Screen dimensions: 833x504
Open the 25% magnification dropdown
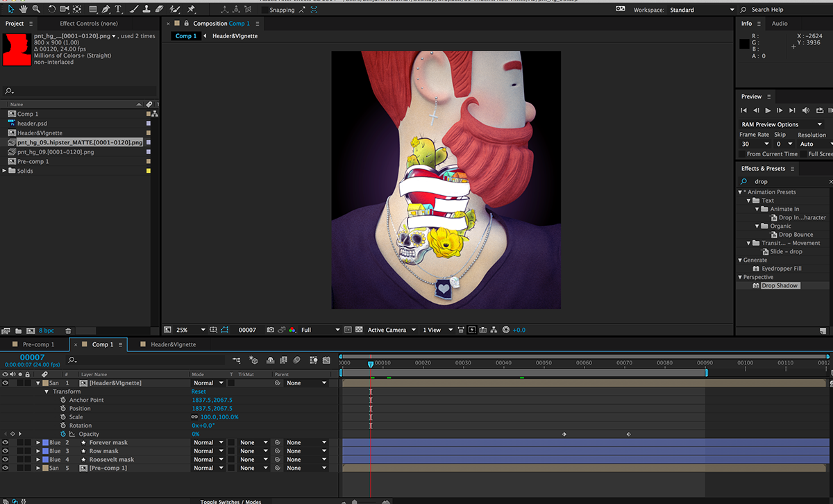coord(191,330)
